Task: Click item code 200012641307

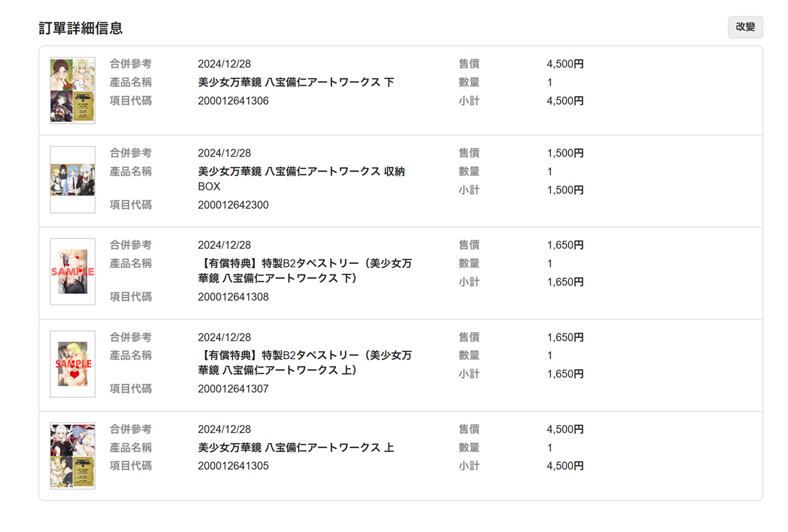Action: tap(233, 389)
